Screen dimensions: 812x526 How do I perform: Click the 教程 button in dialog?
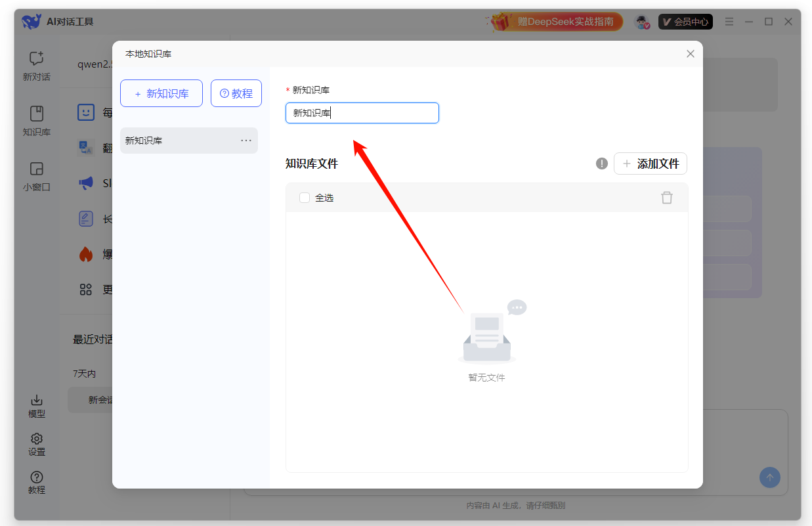click(236, 93)
